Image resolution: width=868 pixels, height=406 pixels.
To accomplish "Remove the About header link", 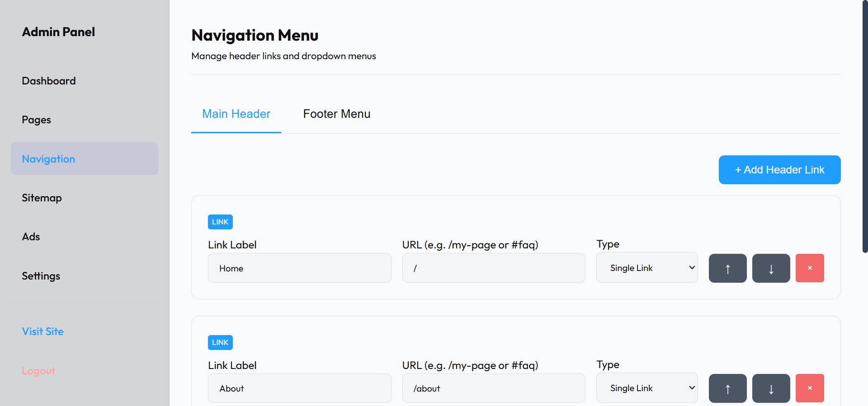I will pyautogui.click(x=809, y=388).
